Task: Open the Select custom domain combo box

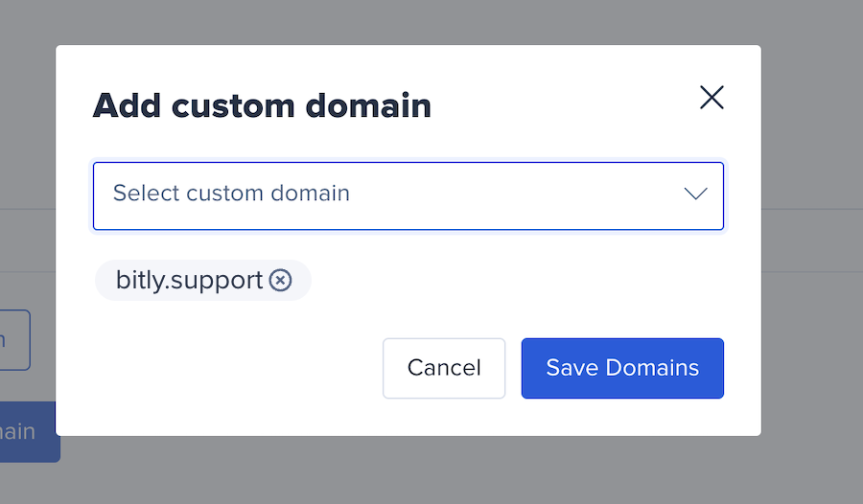Action: (408, 195)
